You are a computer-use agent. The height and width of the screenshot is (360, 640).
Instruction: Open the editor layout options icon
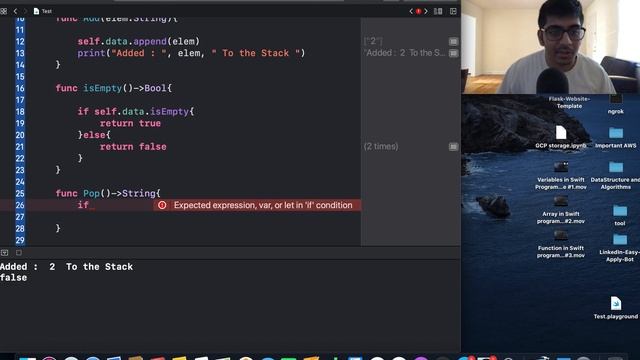point(438,11)
